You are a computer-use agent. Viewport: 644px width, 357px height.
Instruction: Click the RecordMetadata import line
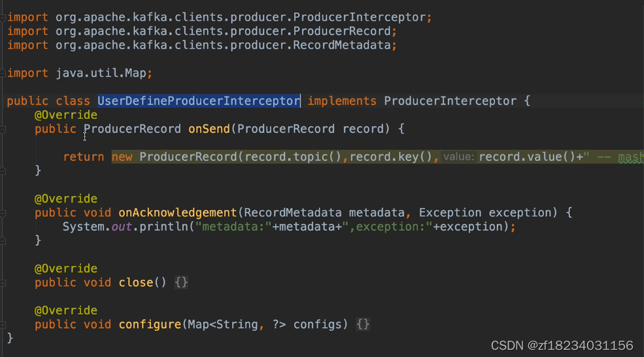(x=201, y=45)
